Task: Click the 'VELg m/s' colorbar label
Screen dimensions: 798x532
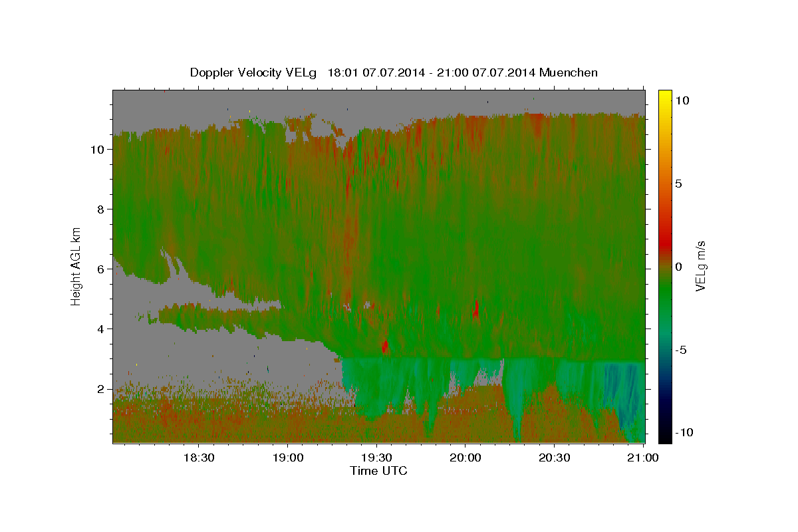Action: click(x=700, y=265)
